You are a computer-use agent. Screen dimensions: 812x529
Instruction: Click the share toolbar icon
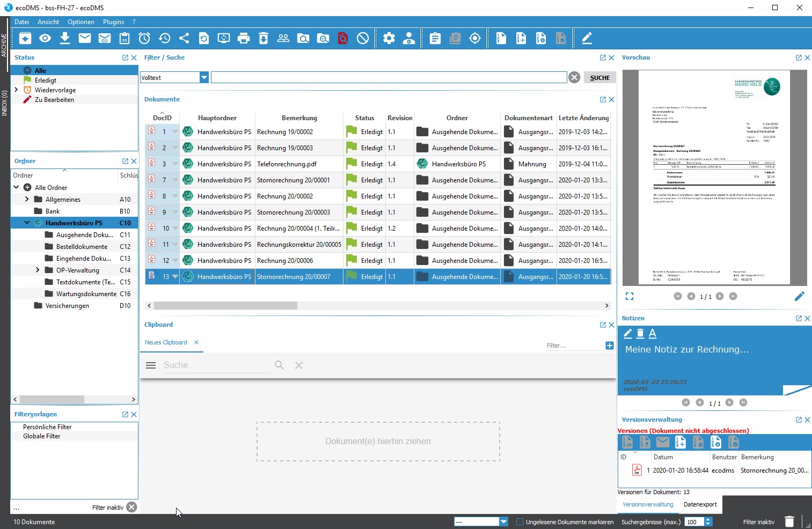[x=184, y=38]
